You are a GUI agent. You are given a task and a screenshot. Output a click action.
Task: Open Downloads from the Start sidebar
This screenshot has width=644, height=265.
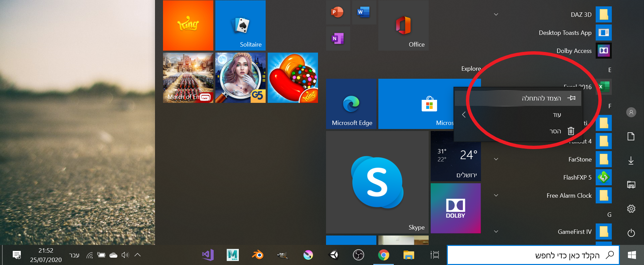(631, 160)
